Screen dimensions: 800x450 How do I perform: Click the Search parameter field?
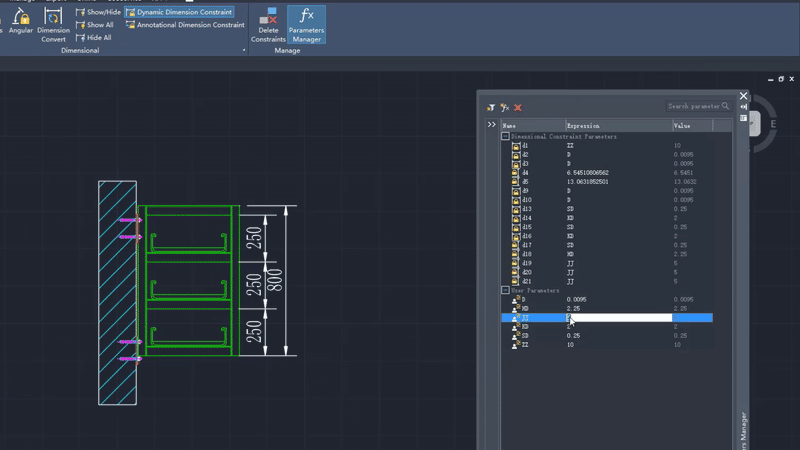[x=694, y=106]
